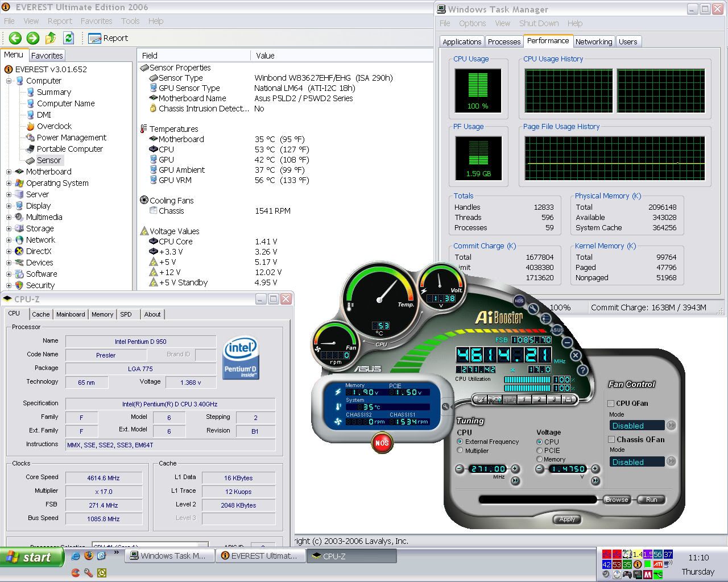Click the AI Booster notepad edit icon
Image resolution: width=728 pixels, height=582 pixels.
[481, 400]
